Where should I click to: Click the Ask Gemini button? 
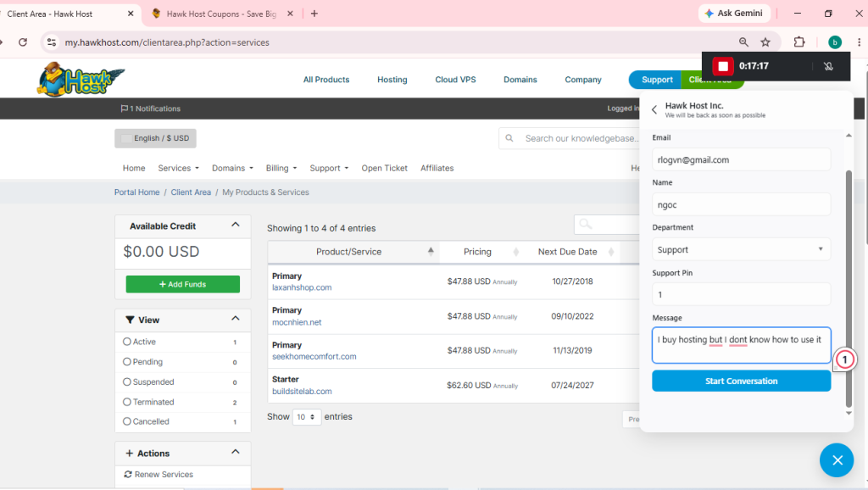[x=734, y=14]
